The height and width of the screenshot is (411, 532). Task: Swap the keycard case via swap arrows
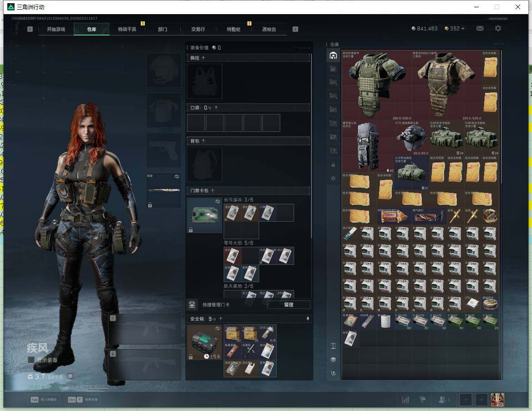pyautogui.click(x=217, y=202)
